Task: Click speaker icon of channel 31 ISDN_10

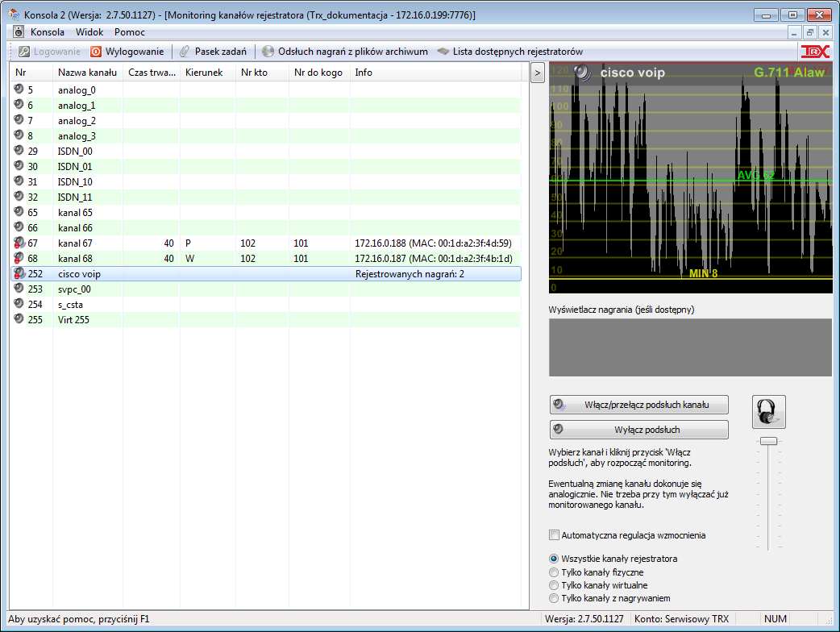Action: click(x=19, y=181)
